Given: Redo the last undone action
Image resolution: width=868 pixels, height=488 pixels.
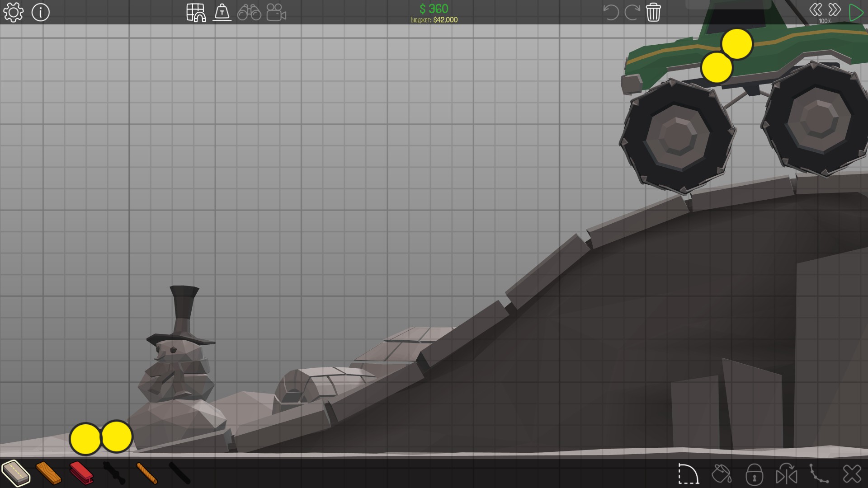Looking at the screenshot, I should click(632, 13).
